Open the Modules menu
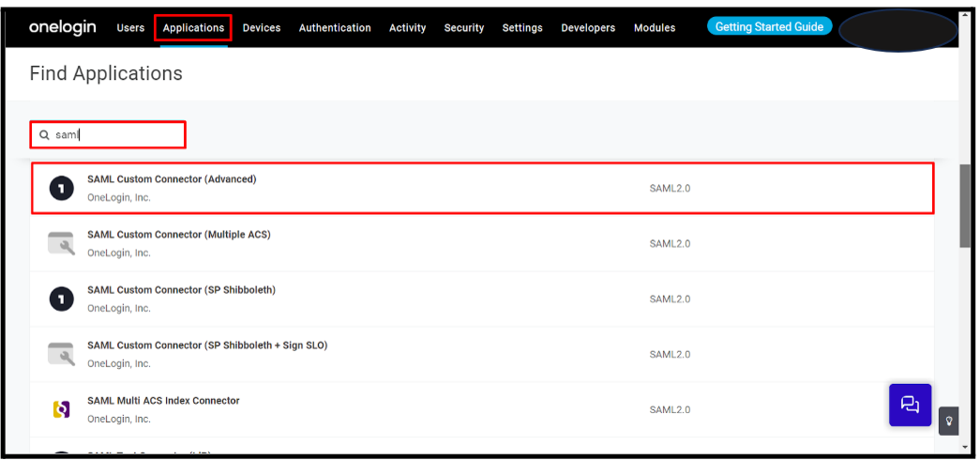The height and width of the screenshot is (460, 980). (x=655, y=28)
